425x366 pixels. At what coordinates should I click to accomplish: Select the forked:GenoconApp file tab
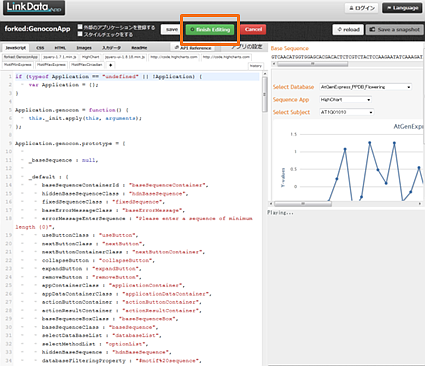21,57
